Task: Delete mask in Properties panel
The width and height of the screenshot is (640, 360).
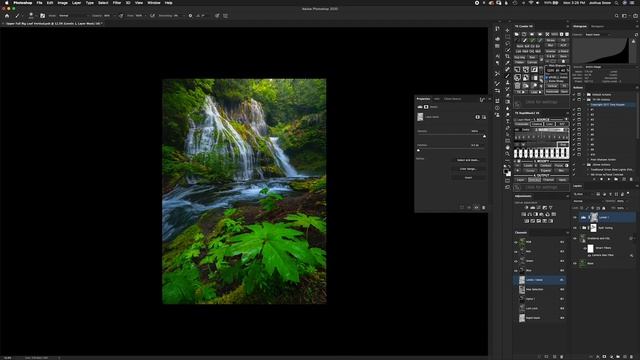Action: (x=483, y=207)
